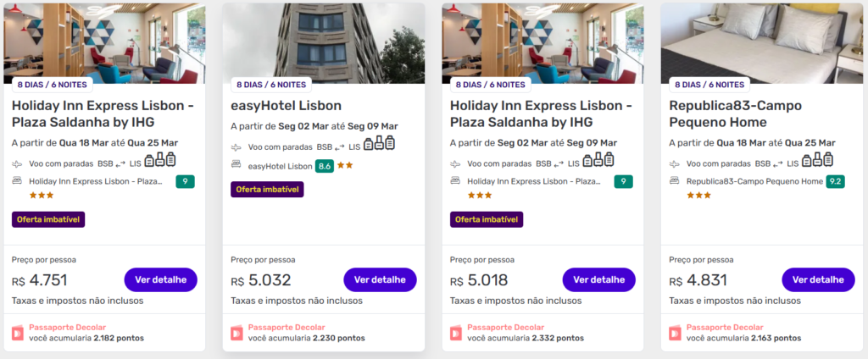Click Passaporte Decolar icon showing 2.332 pontos
The image size is (868, 359).
(x=456, y=333)
